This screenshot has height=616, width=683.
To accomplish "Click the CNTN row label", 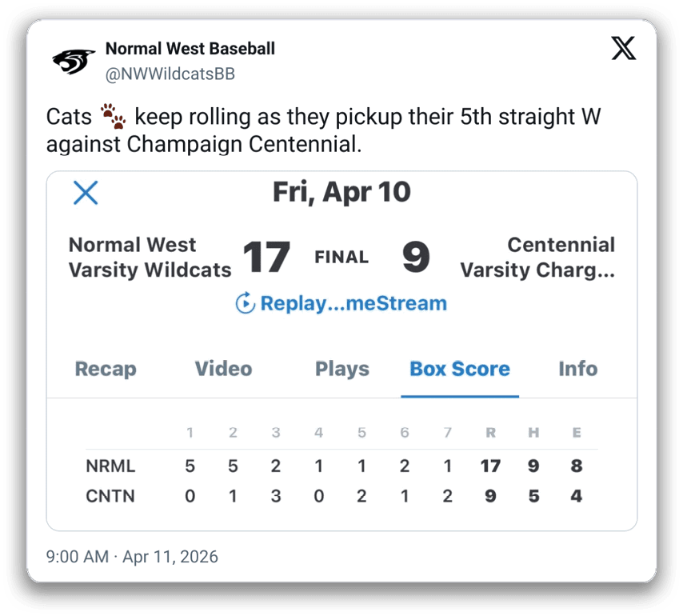I will (110, 497).
